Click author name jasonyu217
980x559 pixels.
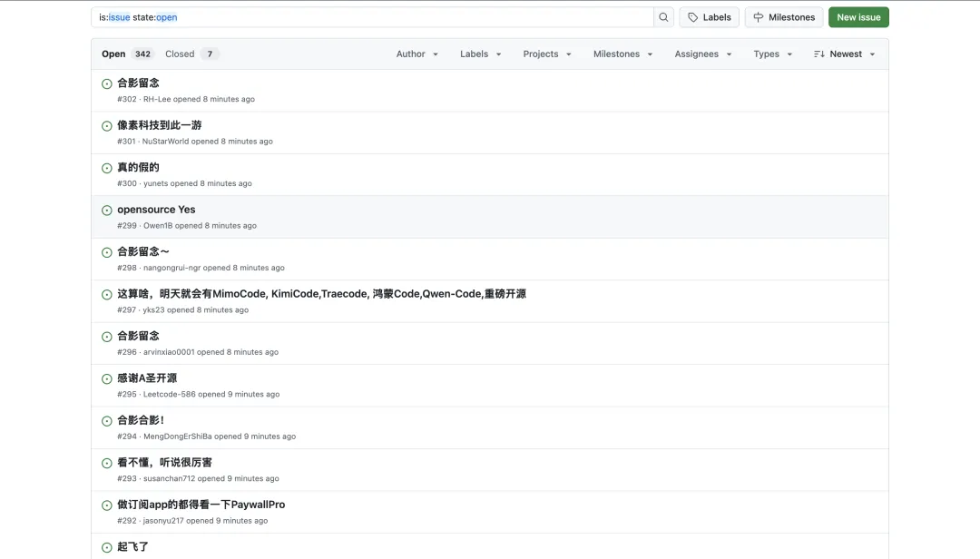click(x=163, y=521)
